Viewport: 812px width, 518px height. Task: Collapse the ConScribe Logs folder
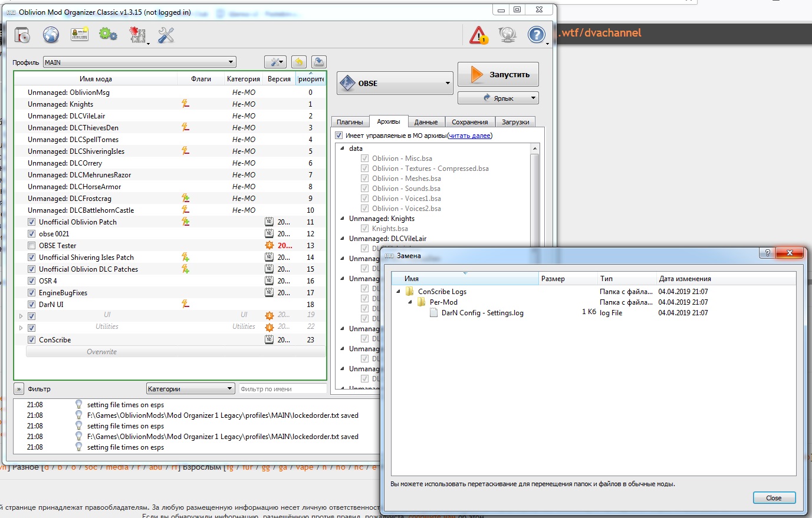point(398,291)
